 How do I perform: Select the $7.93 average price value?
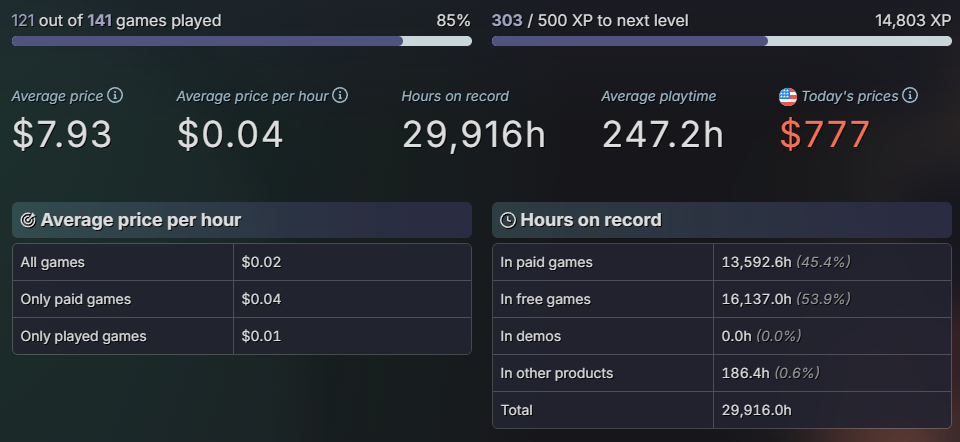pos(62,135)
